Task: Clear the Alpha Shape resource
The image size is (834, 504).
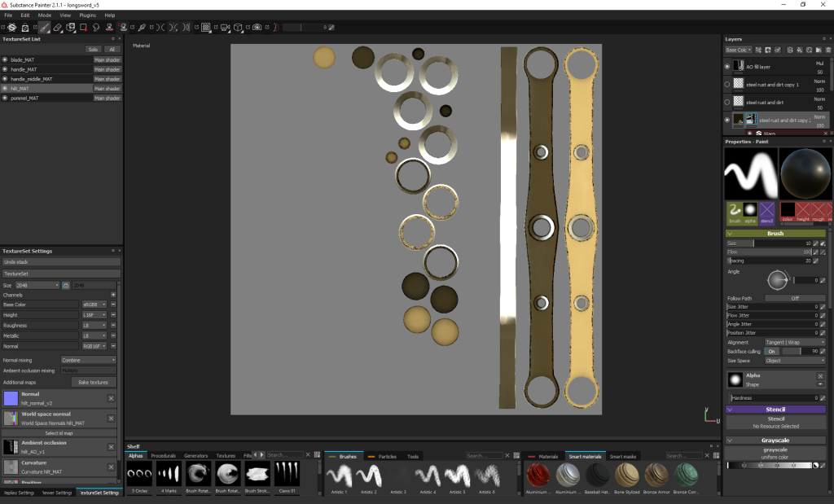Action: pos(820,376)
